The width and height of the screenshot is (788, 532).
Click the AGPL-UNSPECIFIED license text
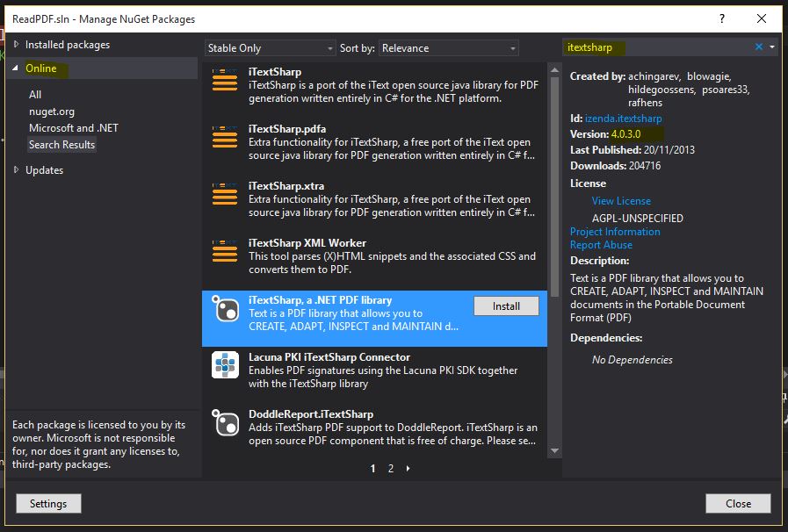638,219
